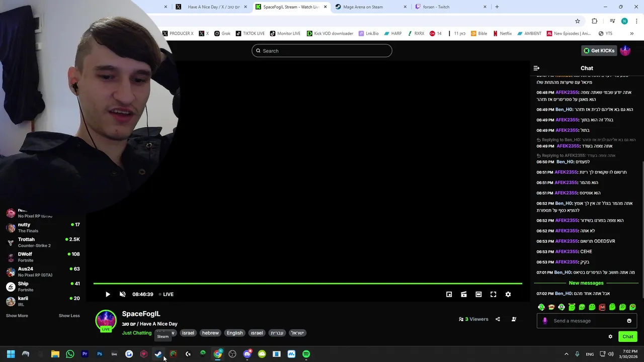The image size is (644, 362).
Task: Toggle theater mode in player
Action: 478,295
